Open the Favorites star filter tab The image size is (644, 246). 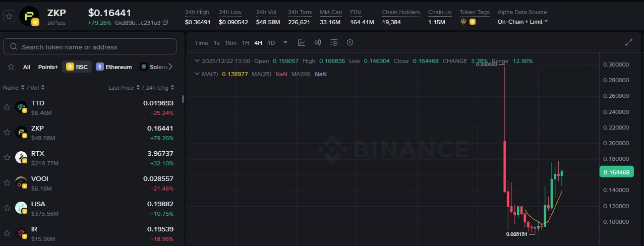(x=11, y=67)
